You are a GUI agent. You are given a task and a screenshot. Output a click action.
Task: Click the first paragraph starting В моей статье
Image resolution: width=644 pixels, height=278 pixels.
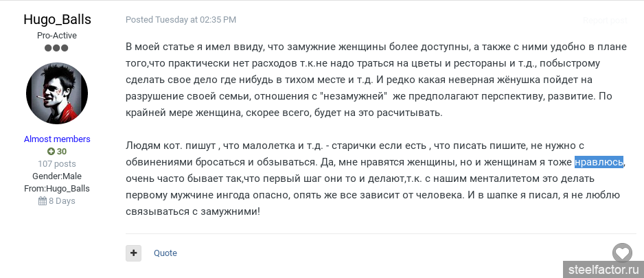coord(364,80)
